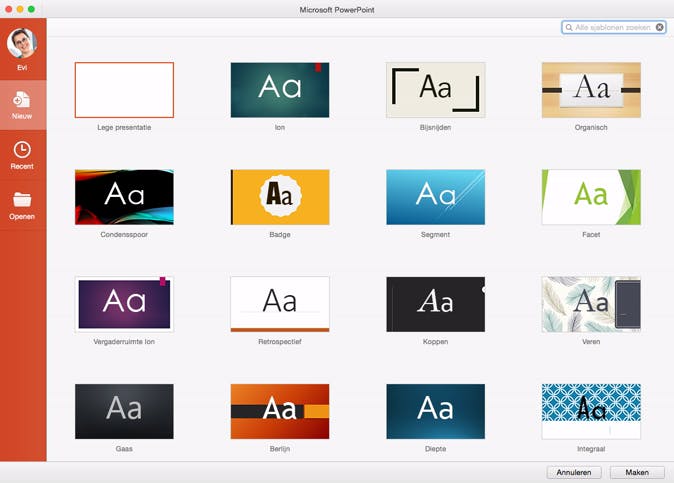Image resolution: width=674 pixels, height=483 pixels.
Task: Choose the patterned Integraal template
Action: [591, 411]
